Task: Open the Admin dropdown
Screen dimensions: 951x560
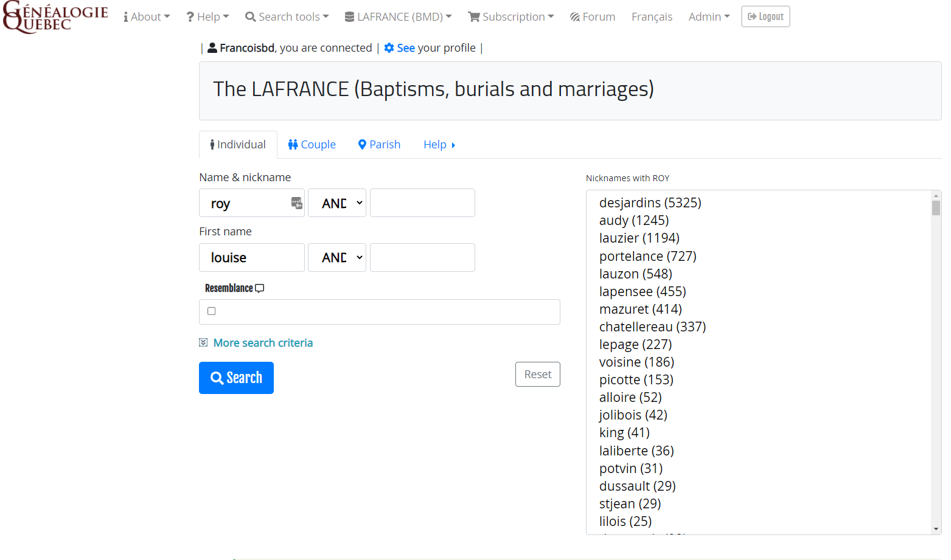Action: pos(709,17)
